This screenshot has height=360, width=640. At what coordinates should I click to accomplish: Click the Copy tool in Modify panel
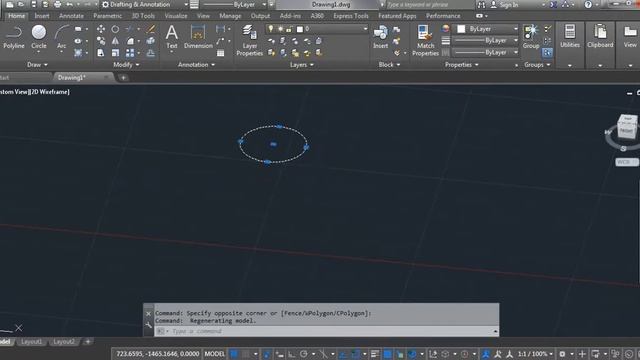[x=101, y=41]
